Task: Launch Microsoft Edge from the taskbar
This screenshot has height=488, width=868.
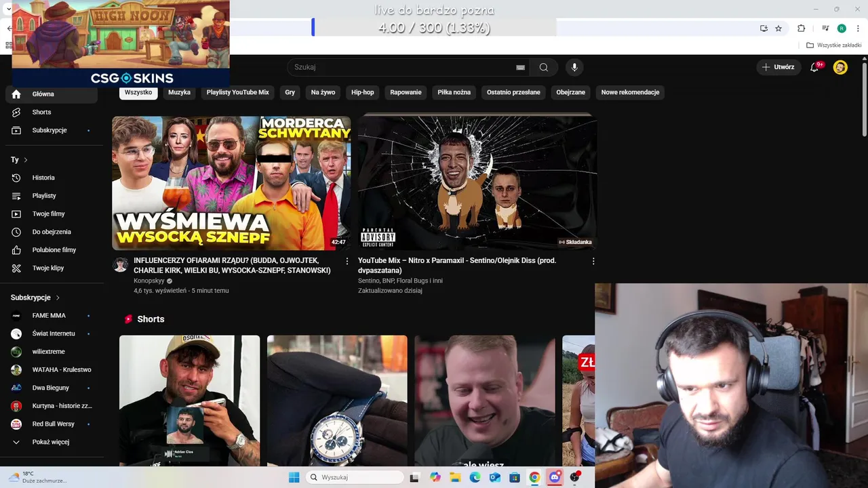Action: [475, 477]
